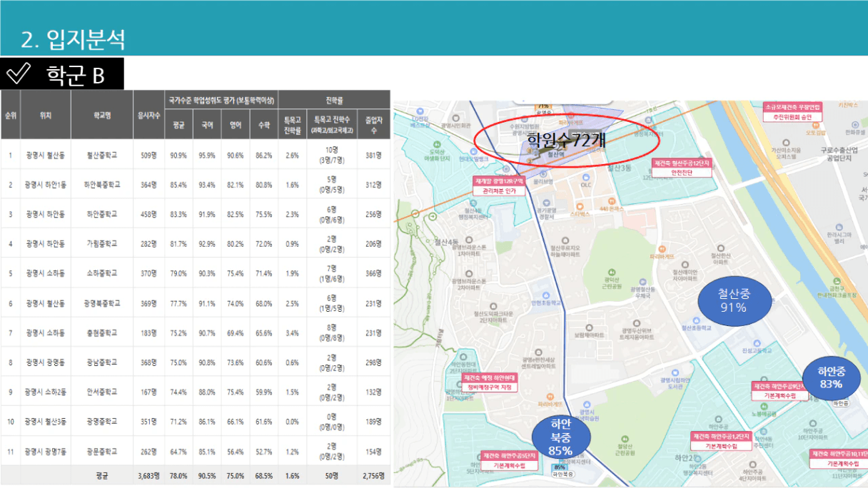The image size is (868, 488).
Task: Click the 재건축 예정 하안현대 label
Action: [489, 381]
